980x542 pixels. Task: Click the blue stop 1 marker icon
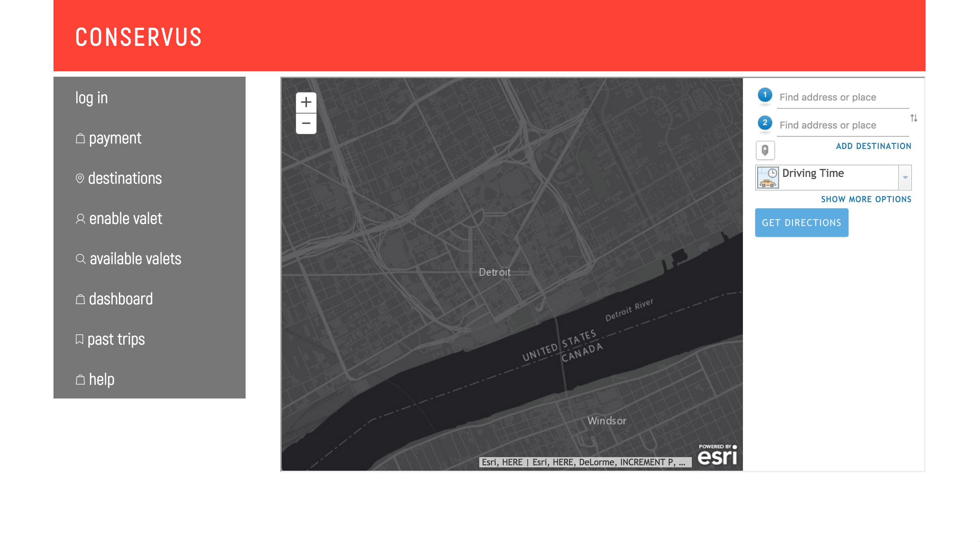pos(765,95)
